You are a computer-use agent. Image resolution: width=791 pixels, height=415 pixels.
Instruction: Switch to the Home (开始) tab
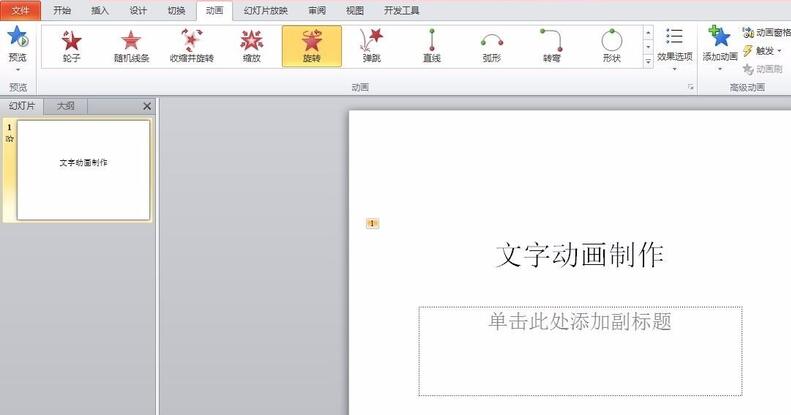coord(62,11)
